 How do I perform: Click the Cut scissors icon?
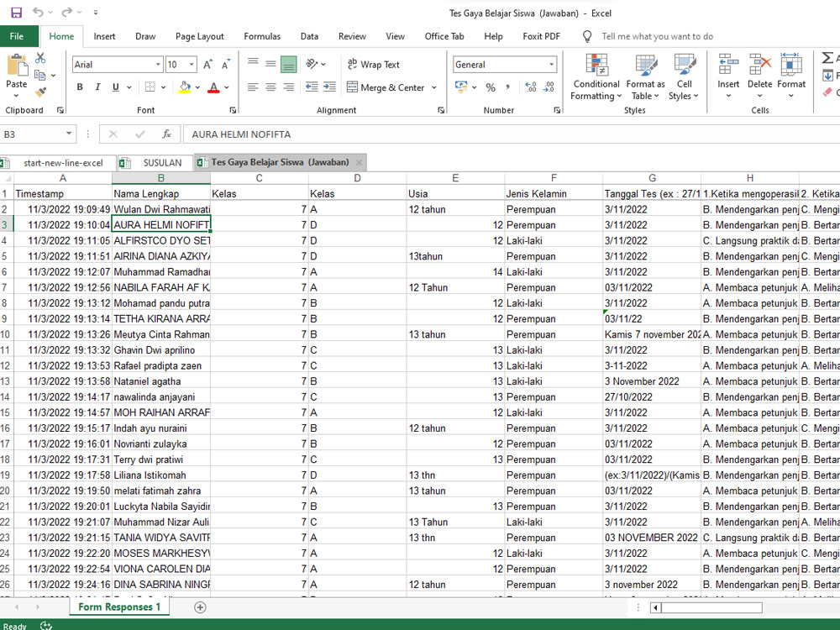[40, 58]
